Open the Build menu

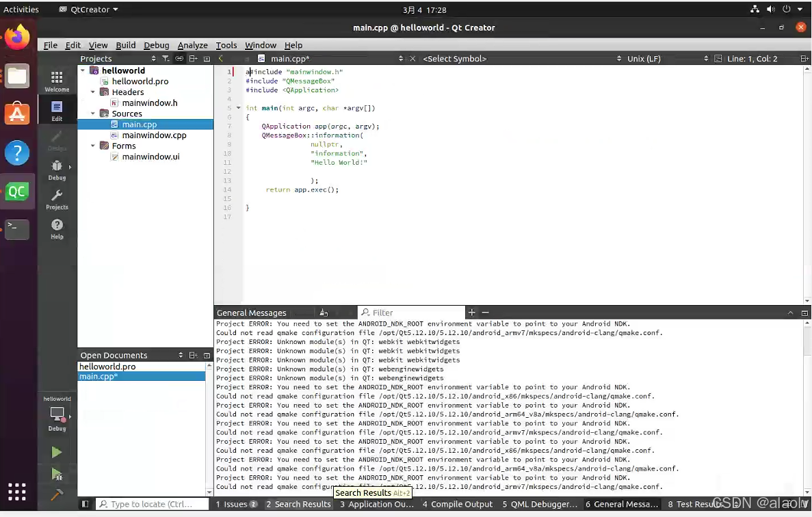[x=125, y=45]
